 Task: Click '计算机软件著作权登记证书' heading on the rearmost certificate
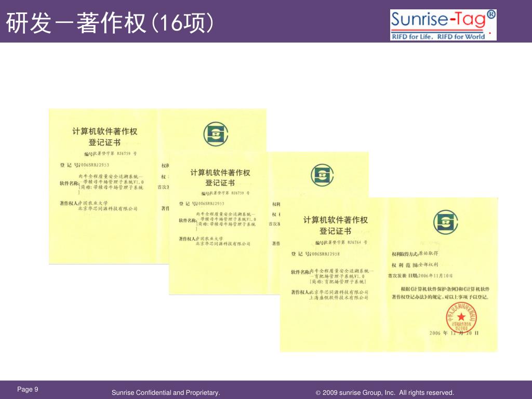104,137
